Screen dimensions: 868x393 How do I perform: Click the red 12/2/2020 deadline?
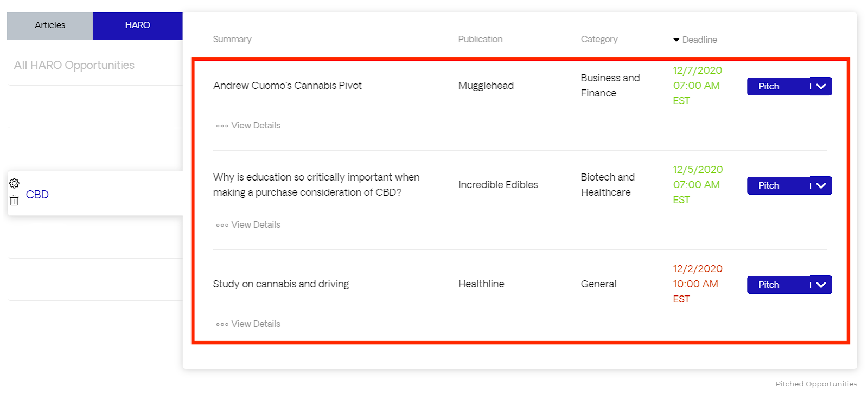click(698, 284)
